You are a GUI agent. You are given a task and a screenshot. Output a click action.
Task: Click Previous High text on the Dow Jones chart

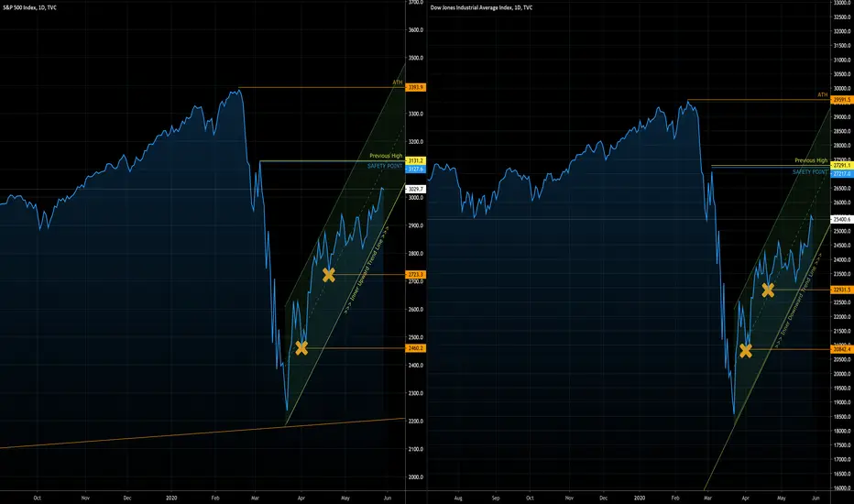[811, 160]
